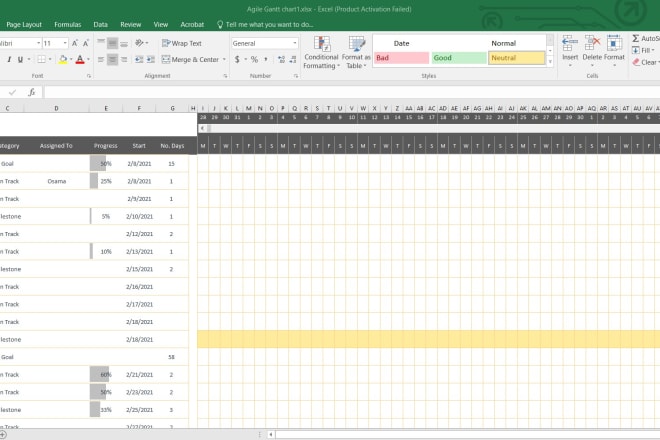This screenshot has height=440, width=660.
Task: Decrease indent icon
Action: [139, 59]
